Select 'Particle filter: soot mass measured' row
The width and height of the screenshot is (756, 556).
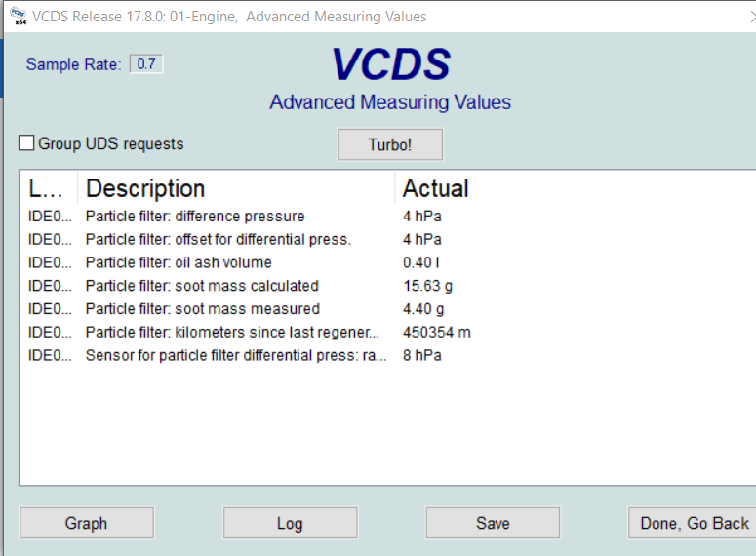coord(387,308)
